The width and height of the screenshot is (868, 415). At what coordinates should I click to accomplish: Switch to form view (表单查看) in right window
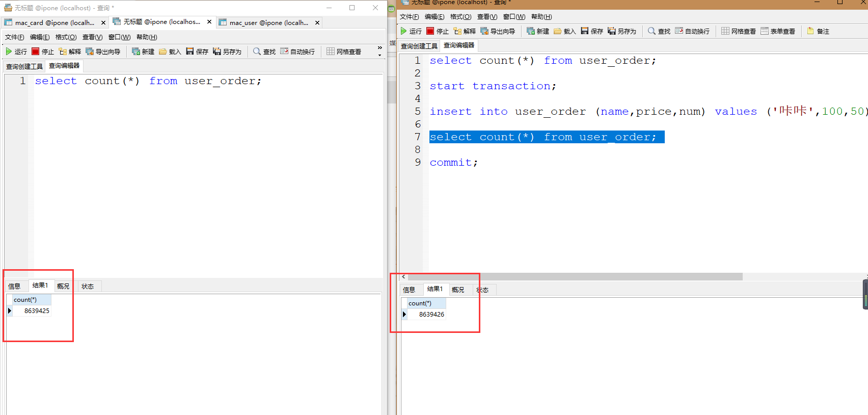pos(778,31)
